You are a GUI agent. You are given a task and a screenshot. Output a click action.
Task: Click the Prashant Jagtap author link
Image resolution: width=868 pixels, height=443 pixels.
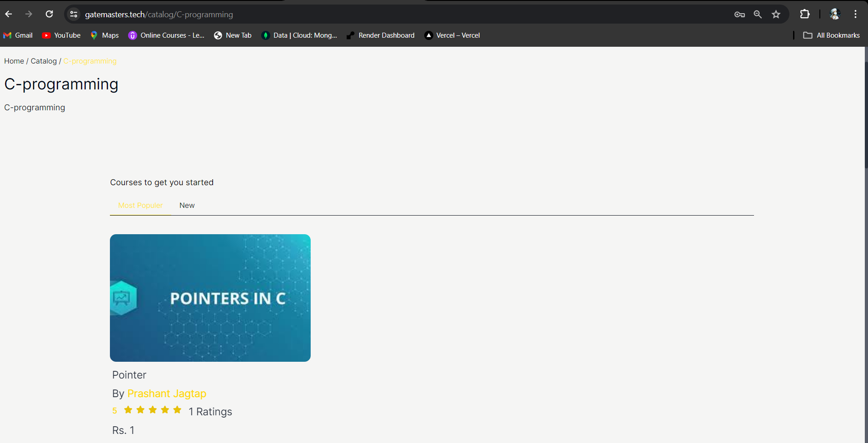click(166, 394)
